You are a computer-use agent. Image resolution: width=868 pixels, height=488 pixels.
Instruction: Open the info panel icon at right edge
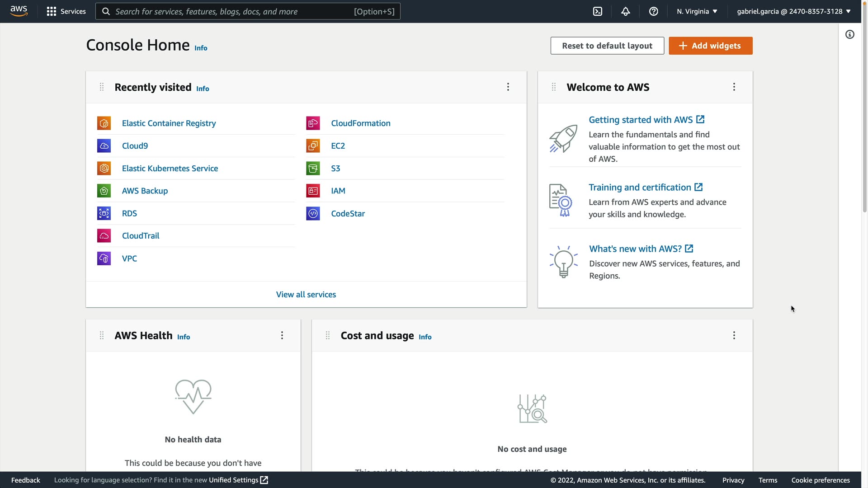(x=850, y=34)
